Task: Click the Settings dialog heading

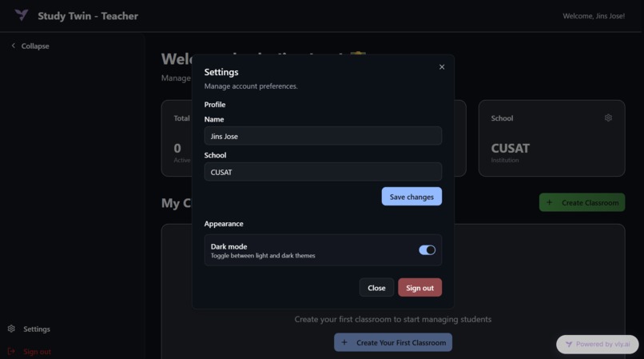Action: click(221, 72)
